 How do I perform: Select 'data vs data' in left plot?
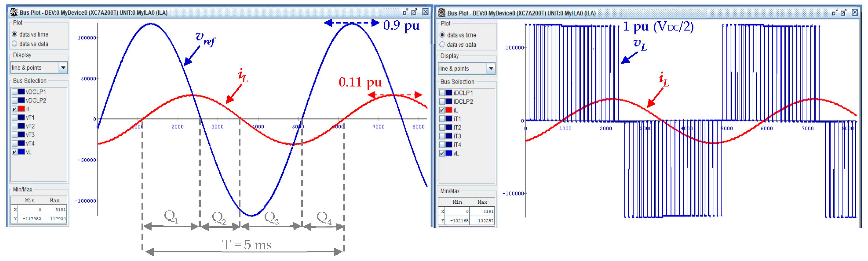pyautogui.click(x=14, y=44)
